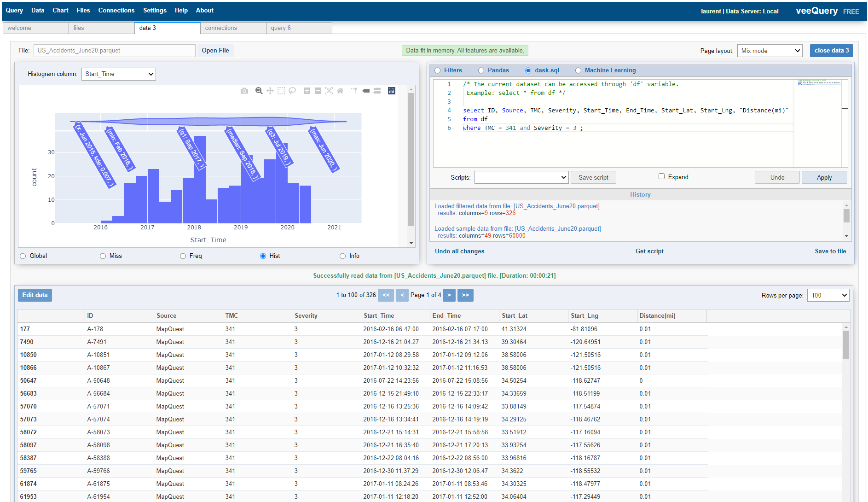Click the History panel scrollbar thumb
The image size is (868, 502).
[846, 216]
